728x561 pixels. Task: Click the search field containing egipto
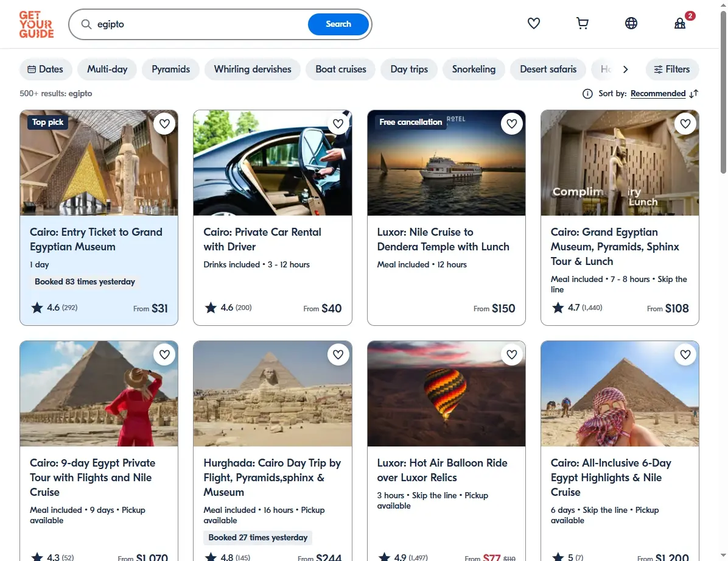point(200,24)
